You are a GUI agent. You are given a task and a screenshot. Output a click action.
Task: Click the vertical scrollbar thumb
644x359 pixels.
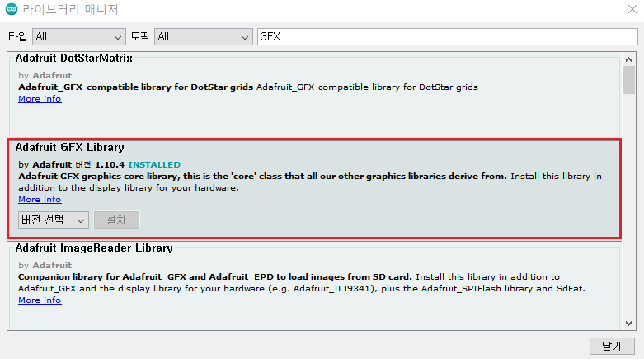tap(628, 80)
